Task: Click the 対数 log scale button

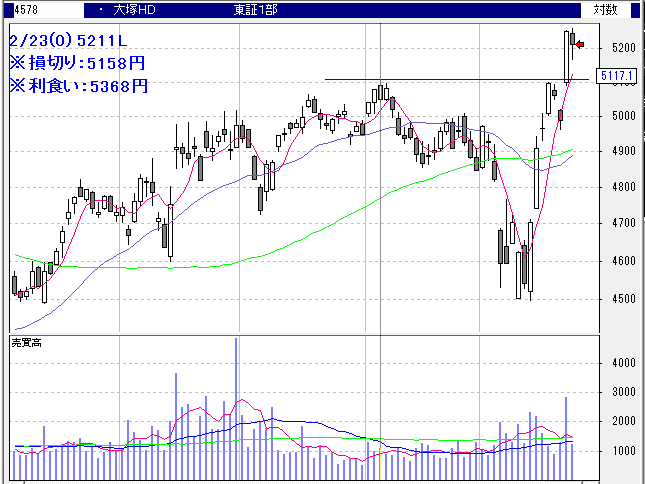Action: 605,9
